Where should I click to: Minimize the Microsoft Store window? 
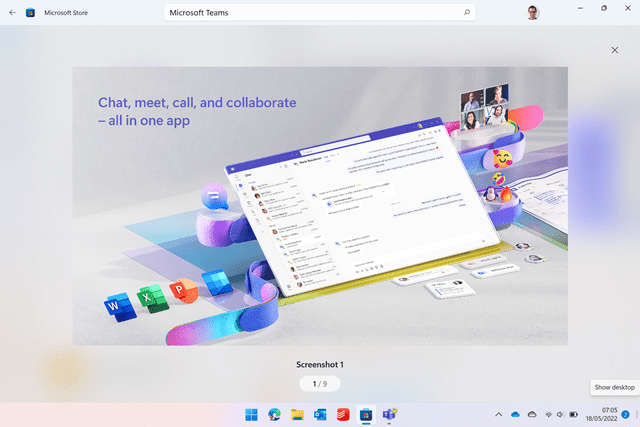(x=580, y=8)
